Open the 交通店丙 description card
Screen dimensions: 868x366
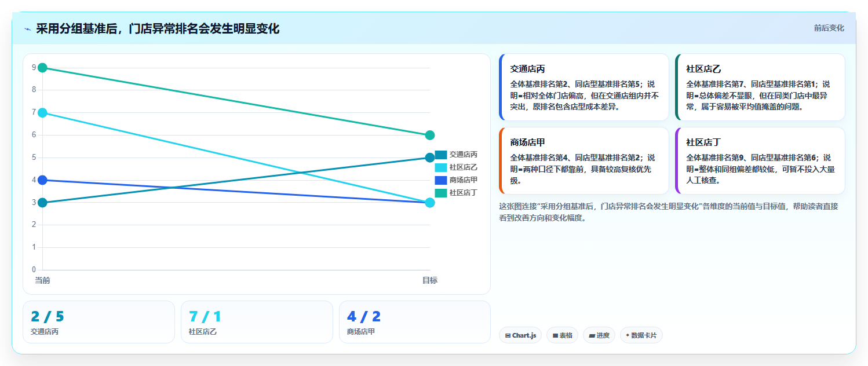(x=583, y=87)
